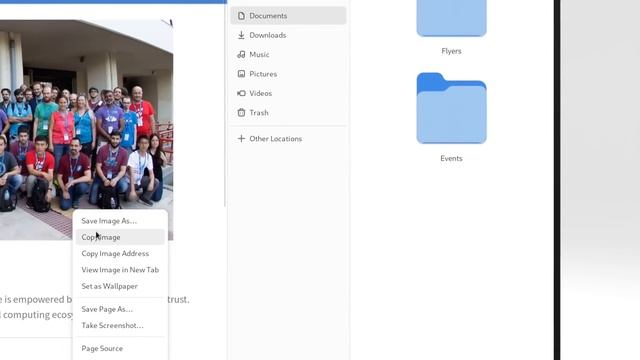The height and width of the screenshot is (360, 640).
Task: Select Page Source menu entry
Action: click(x=120, y=348)
